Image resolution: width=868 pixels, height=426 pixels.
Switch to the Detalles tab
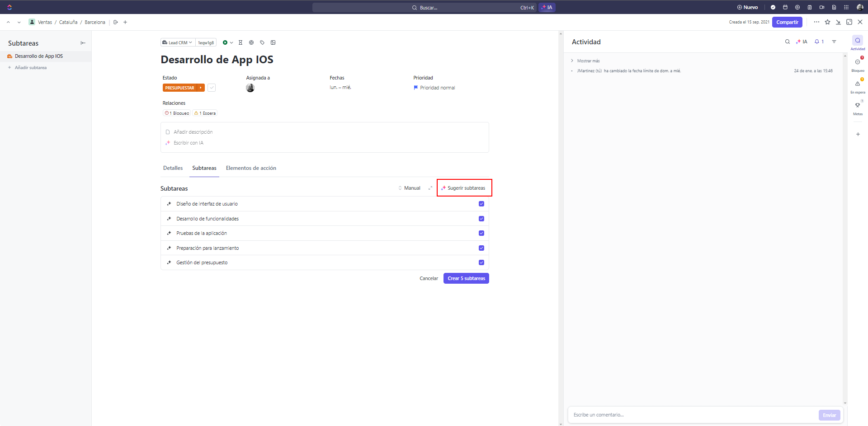(173, 168)
